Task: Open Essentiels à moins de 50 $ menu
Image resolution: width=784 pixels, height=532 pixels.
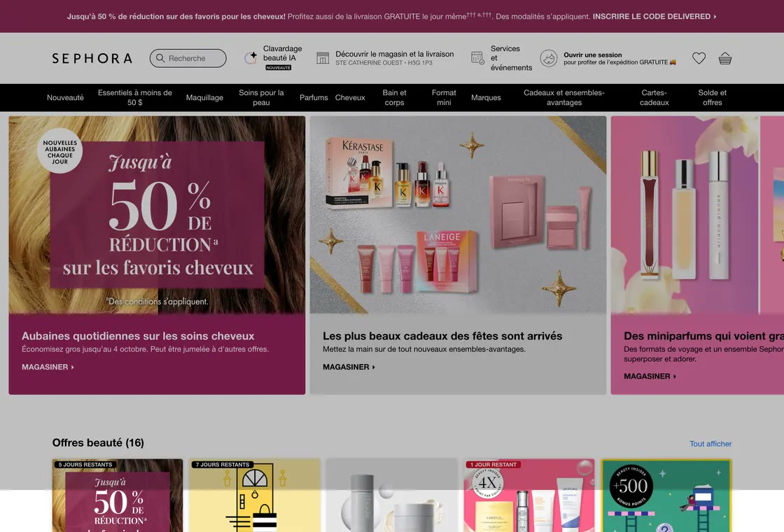Action: (x=135, y=97)
